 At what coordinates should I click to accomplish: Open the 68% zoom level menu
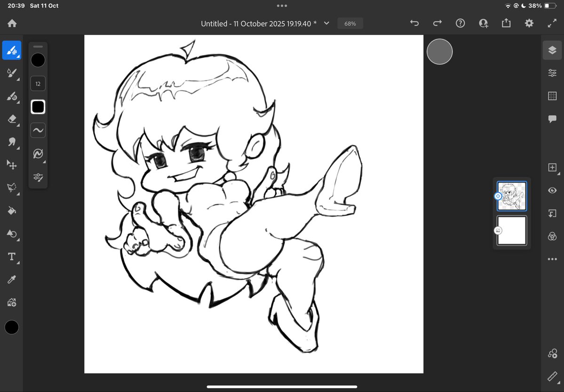(350, 24)
